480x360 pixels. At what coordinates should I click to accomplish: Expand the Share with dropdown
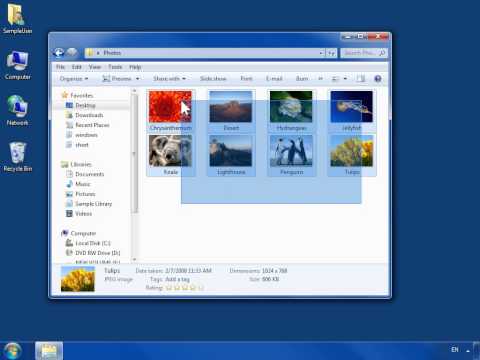169,79
